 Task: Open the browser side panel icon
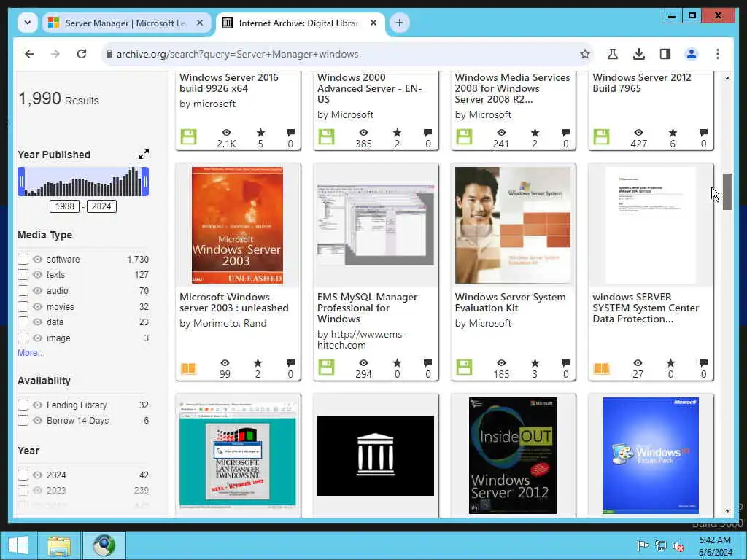665,54
